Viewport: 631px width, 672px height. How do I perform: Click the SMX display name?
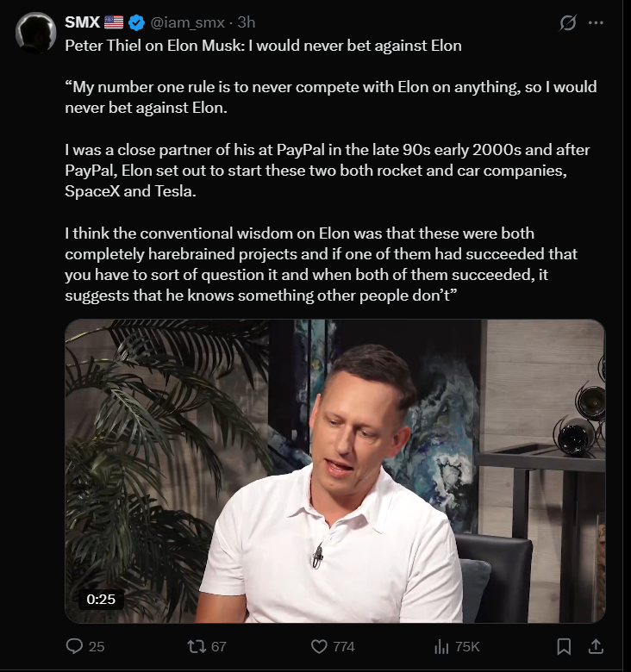pyautogui.click(x=83, y=22)
